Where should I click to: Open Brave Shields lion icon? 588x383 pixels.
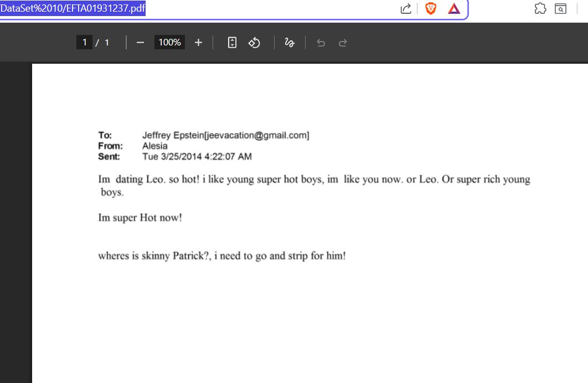[x=431, y=8]
